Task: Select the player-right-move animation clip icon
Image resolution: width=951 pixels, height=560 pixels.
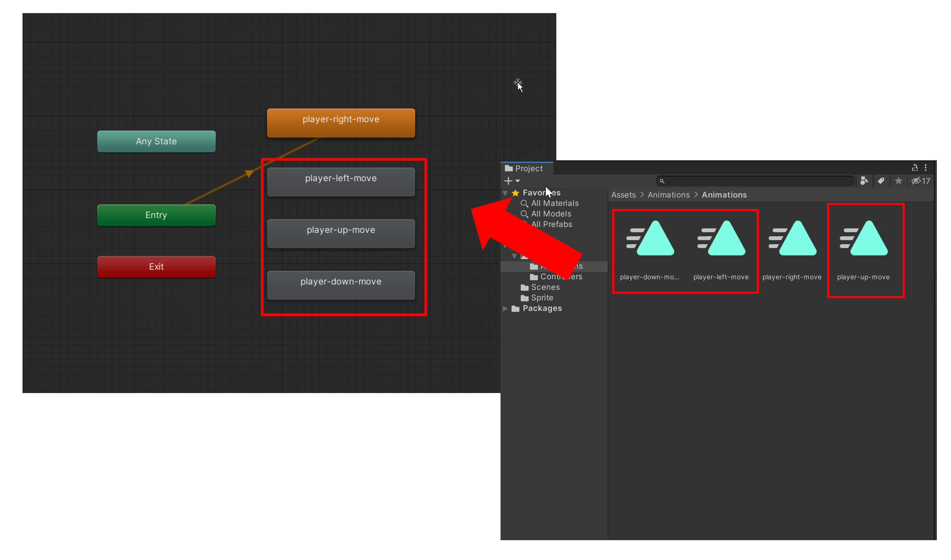Action: [792, 239]
